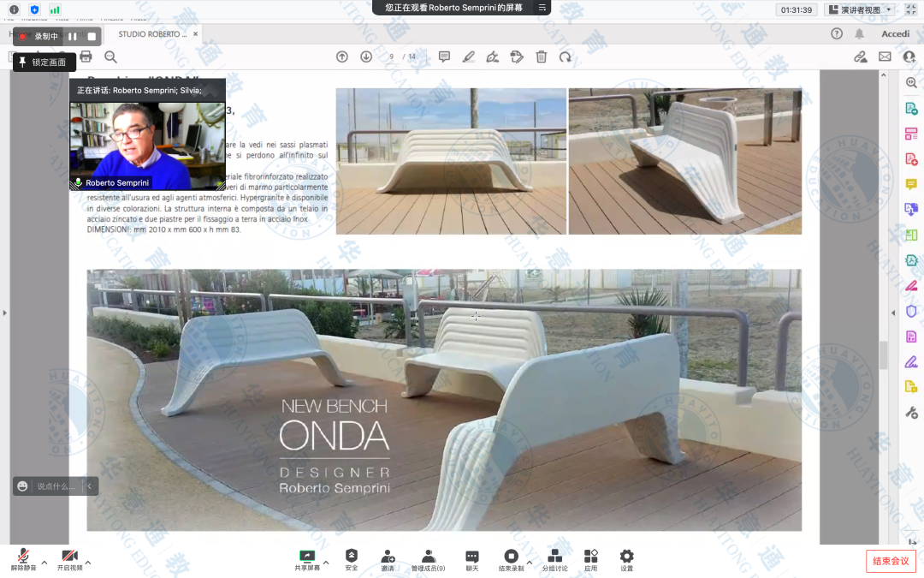Image resolution: width=924 pixels, height=578 pixels.
Task: Select the STUDIO ROBERTO document tab
Action: pos(152,34)
